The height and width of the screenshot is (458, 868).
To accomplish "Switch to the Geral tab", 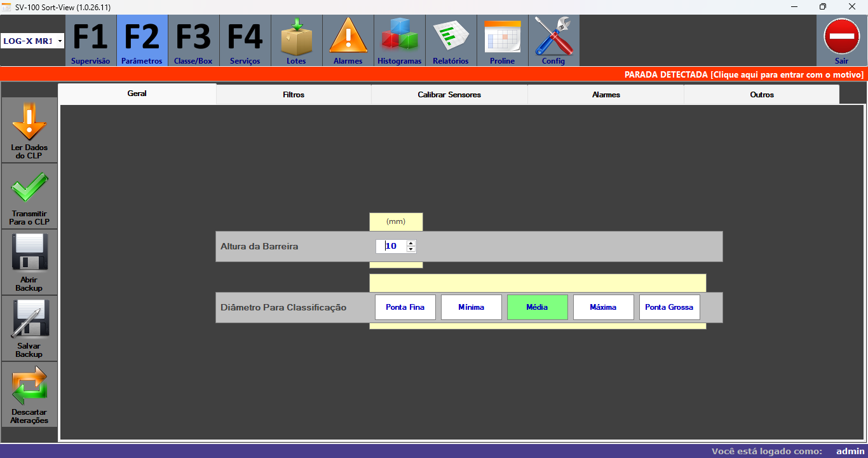I will 137,94.
